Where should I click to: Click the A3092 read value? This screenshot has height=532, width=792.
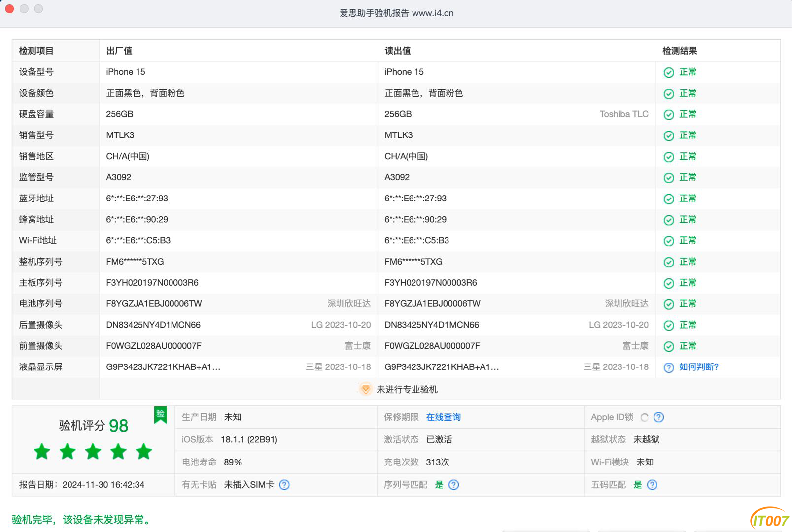tap(397, 177)
